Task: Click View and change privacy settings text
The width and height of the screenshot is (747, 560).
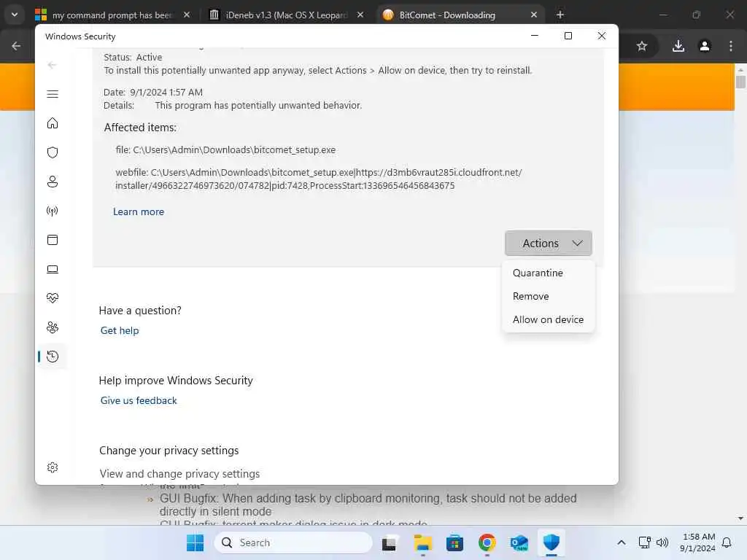Action: tap(179, 474)
